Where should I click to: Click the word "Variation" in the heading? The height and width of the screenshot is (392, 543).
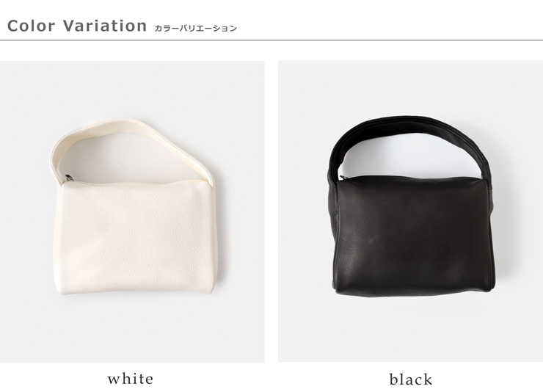pyautogui.click(x=105, y=26)
